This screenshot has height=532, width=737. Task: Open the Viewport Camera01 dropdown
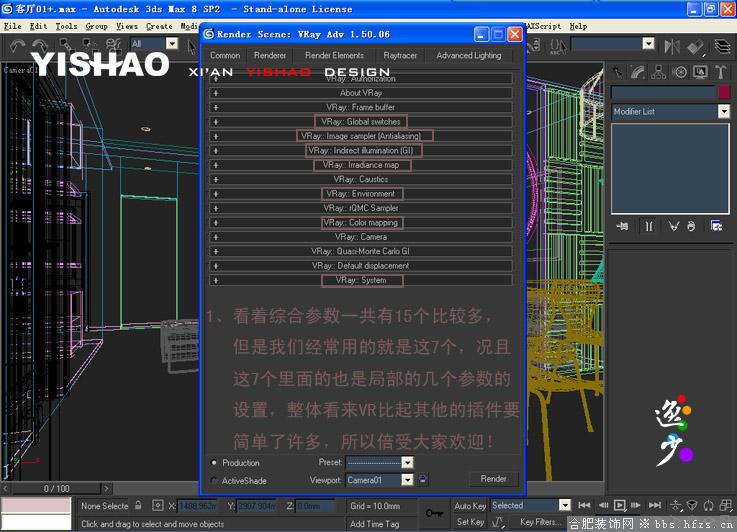click(408, 480)
